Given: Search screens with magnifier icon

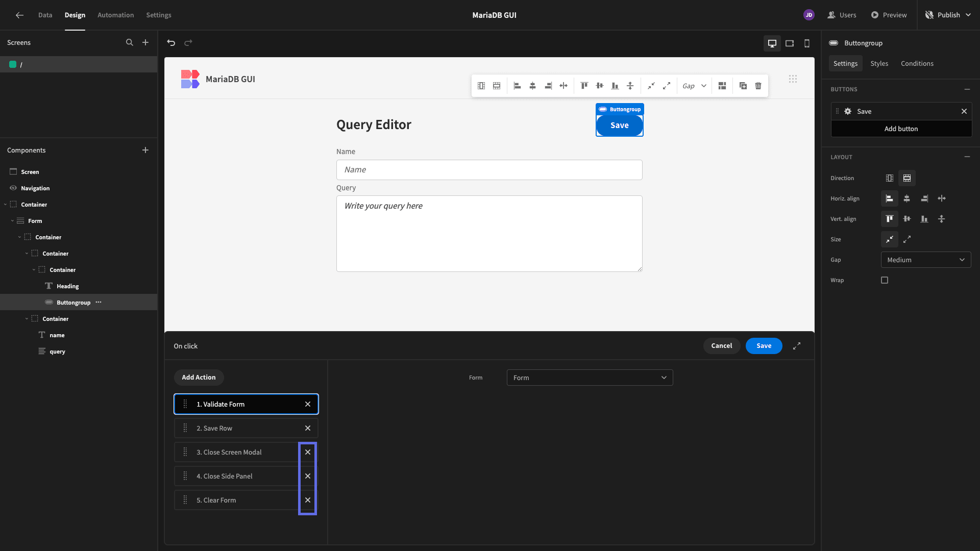Looking at the screenshot, I should pos(130,42).
